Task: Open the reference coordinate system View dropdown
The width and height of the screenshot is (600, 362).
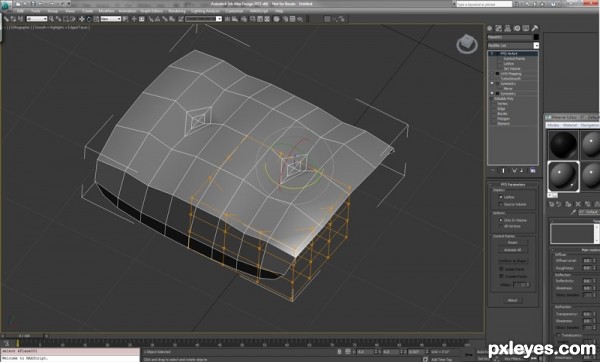Action: pyautogui.click(x=111, y=19)
